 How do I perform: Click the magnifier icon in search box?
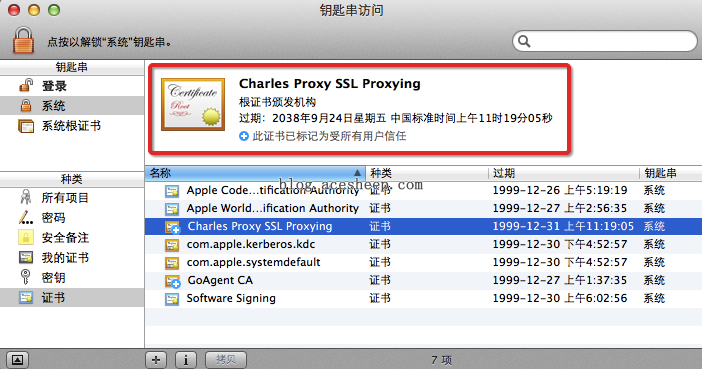tap(524, 42)
